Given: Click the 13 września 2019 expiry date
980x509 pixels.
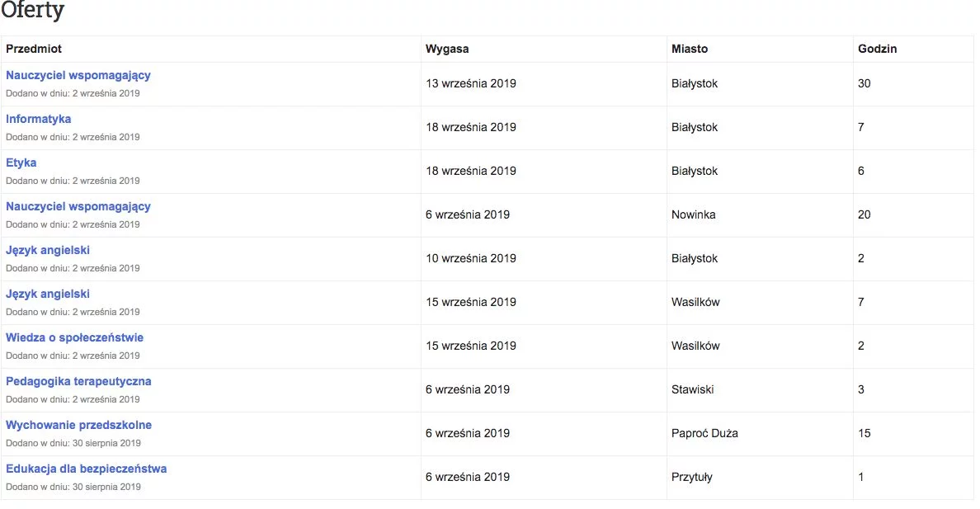Looking at the screenshot, I should 471,83.
